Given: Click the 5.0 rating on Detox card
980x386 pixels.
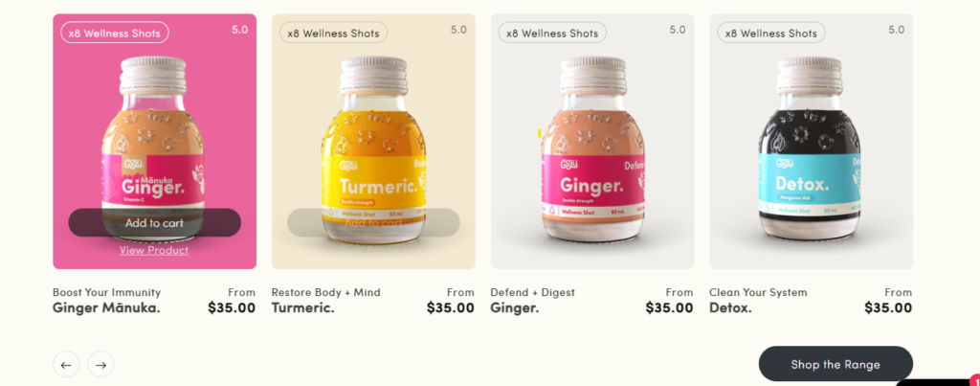Looking at the screenshot, I should (x=896, y=30).
